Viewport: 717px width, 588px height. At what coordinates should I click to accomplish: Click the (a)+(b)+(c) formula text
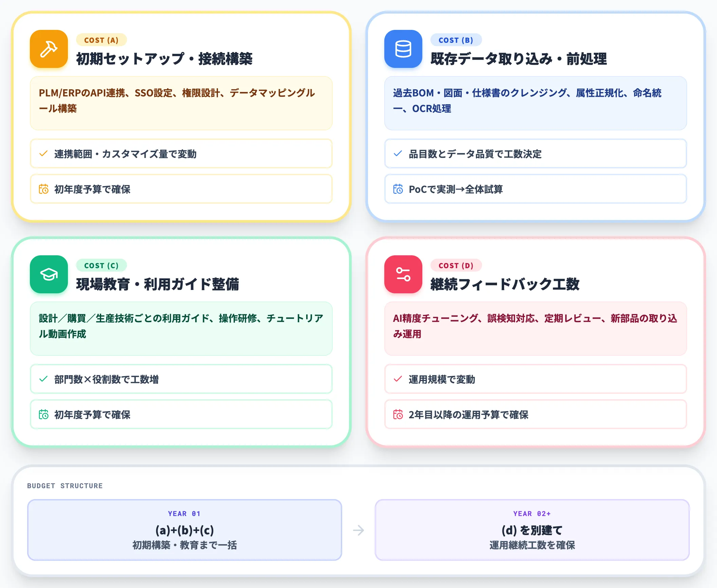(185, 530)
